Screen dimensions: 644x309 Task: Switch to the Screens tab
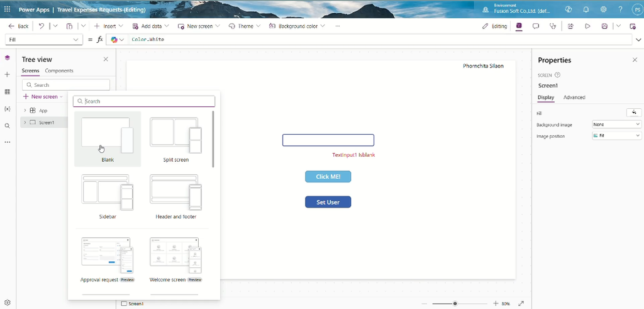[30, 70]
